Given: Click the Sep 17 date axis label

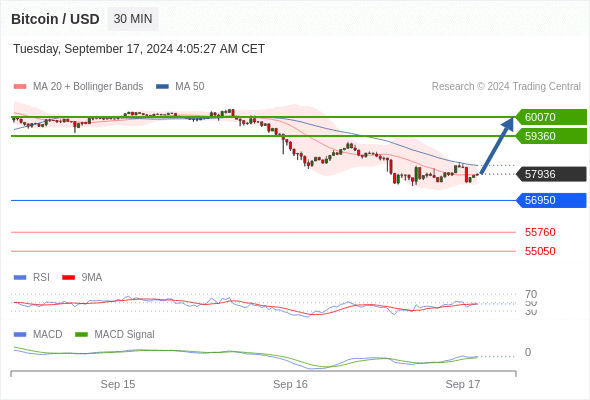Looking at the screenshot, I should (x=463, y=384).
